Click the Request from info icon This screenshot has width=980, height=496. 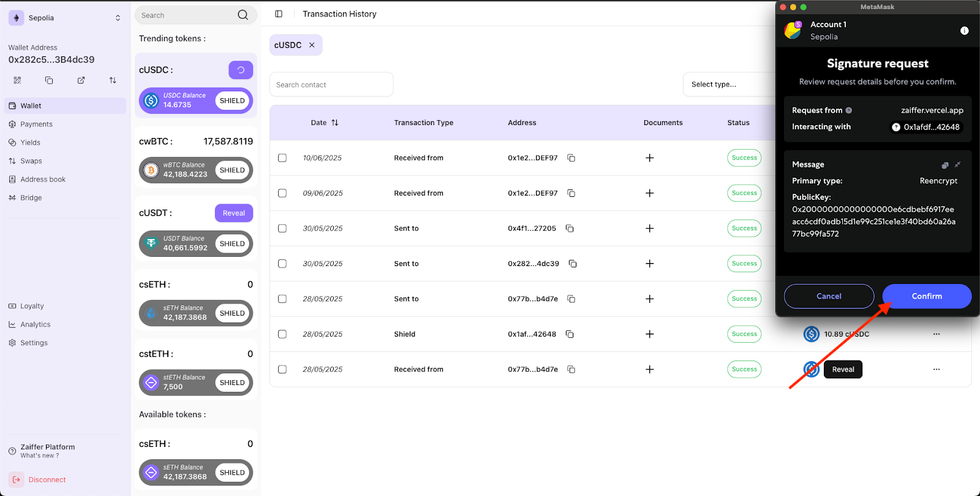point(849,110)
